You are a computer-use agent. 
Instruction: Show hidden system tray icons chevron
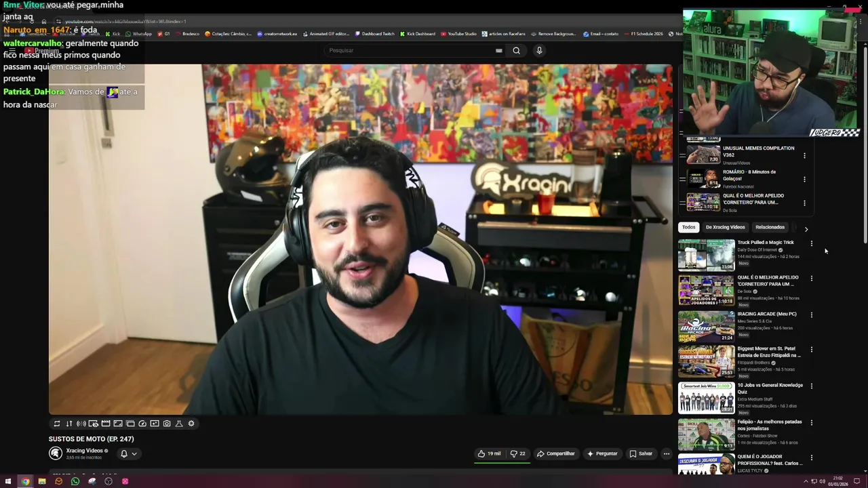tap(804, 481)
